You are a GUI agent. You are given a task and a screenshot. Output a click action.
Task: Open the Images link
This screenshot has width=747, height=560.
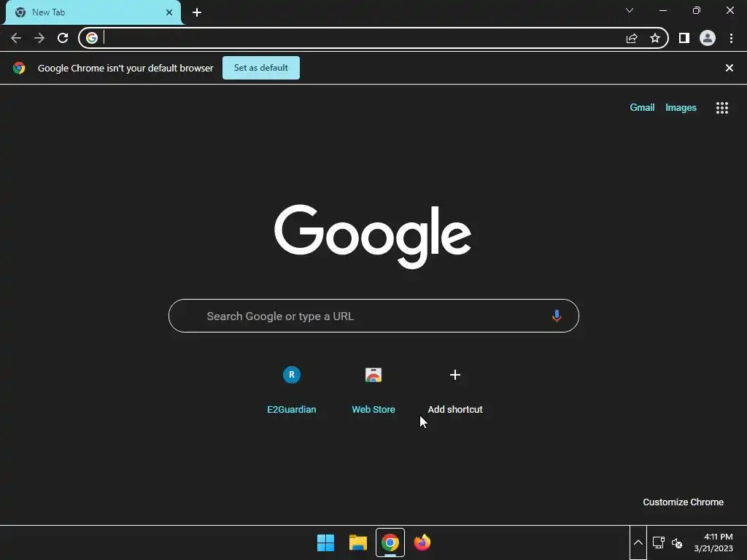pyautogui.click(x=681, y=108)
